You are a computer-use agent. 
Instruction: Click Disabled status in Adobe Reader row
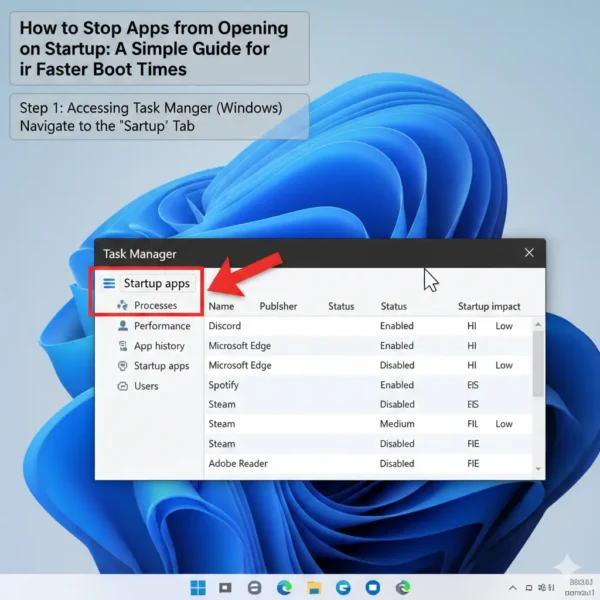click(397, 463)
